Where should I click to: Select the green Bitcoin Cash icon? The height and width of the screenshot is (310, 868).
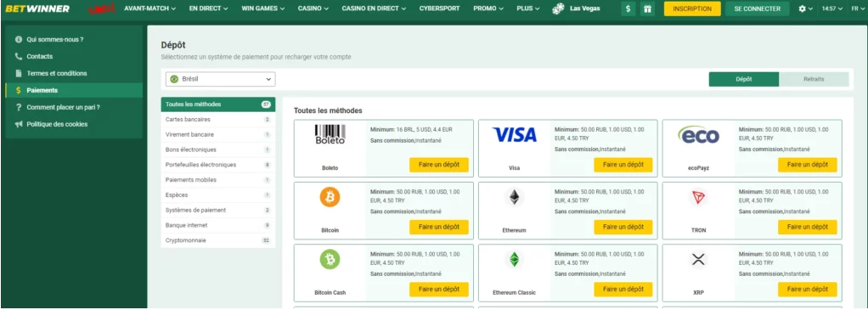[330, 259]
